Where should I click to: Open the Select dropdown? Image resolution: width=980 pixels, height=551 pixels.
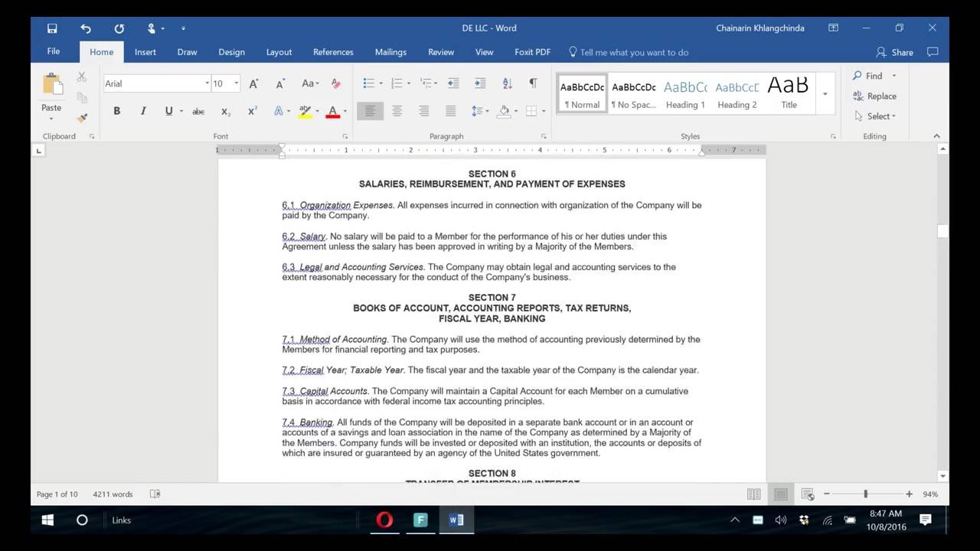point(874,116)
